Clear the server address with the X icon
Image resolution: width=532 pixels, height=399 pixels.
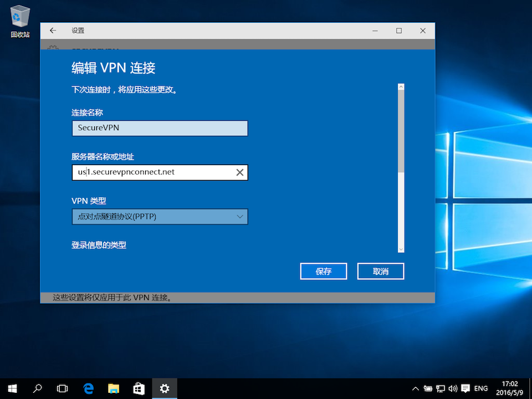pyautogui.click(x=239, y=172)
